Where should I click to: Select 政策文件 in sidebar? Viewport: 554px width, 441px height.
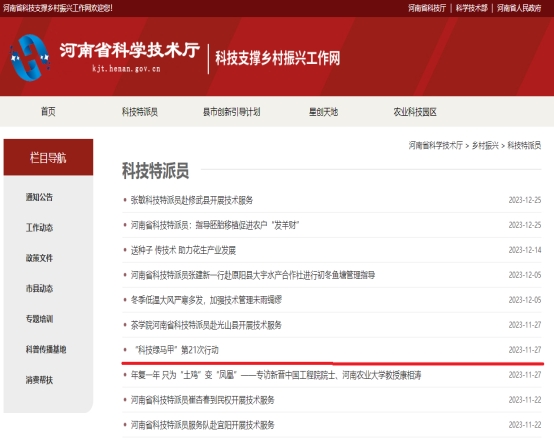pos(39,258)
